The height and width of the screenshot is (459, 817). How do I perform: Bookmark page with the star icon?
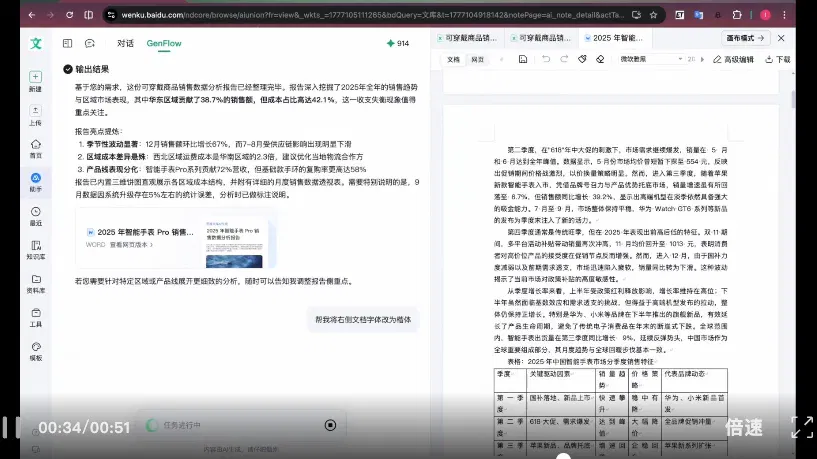point(653,15)
